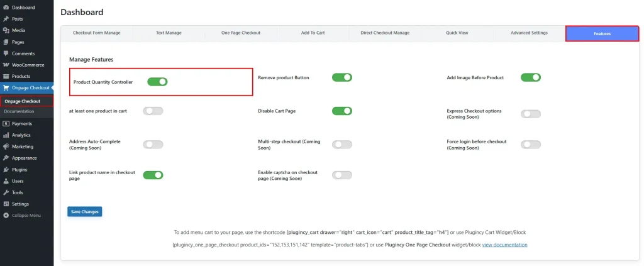Open the Marketing menu label
Viewport: 644px width, 266px height.
[x=23, y=147]
